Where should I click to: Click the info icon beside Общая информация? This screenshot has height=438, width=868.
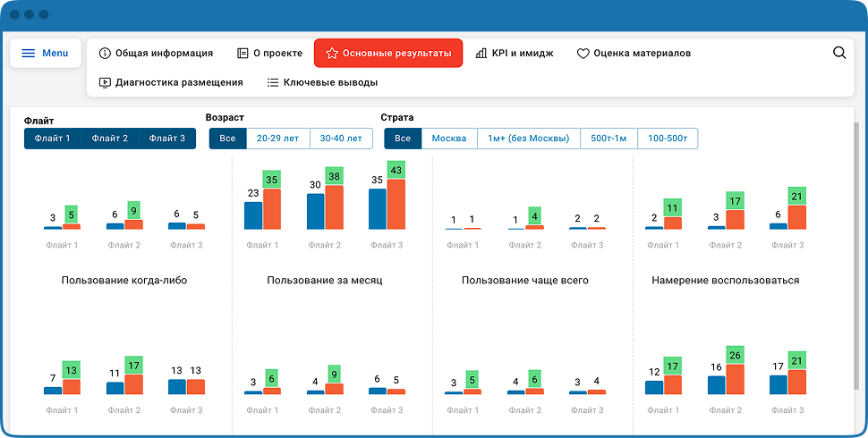pyautogui.click(x=105, y=54)
